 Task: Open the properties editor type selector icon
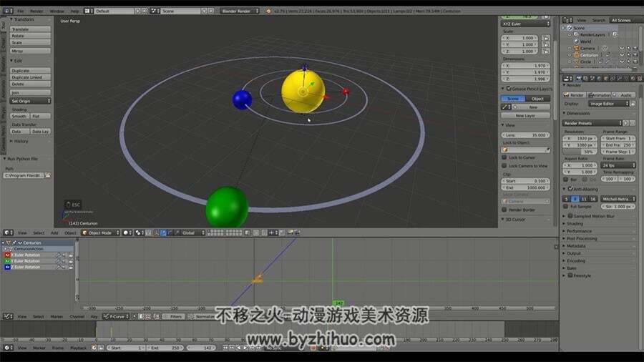pyautogui.click(x=567, y=79)
